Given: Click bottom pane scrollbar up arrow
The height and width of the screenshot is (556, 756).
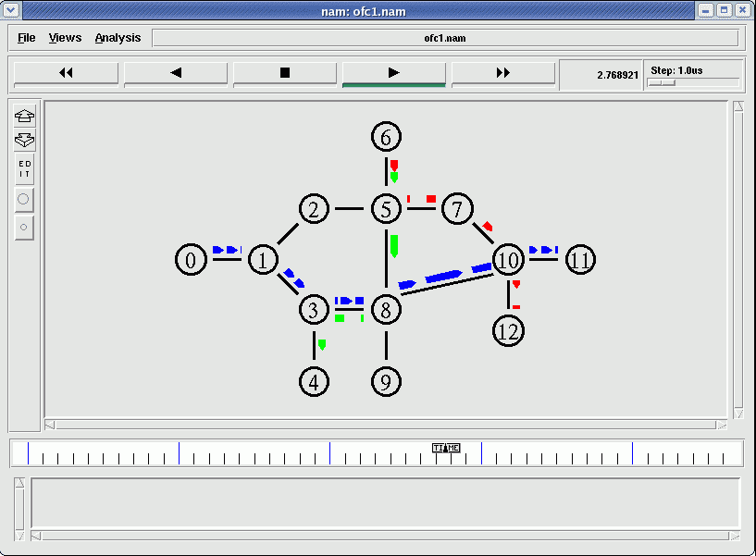Looking at the screenshot, I should click(19, 482).
